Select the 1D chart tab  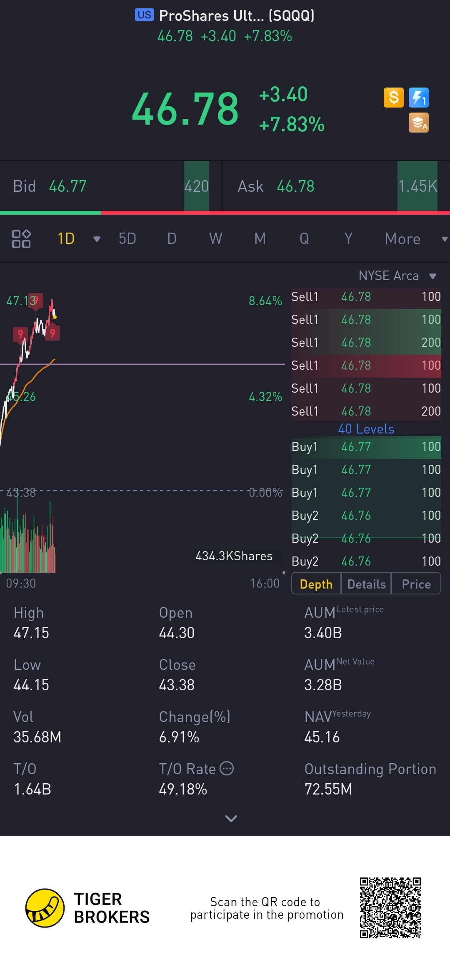coord(66,239)
